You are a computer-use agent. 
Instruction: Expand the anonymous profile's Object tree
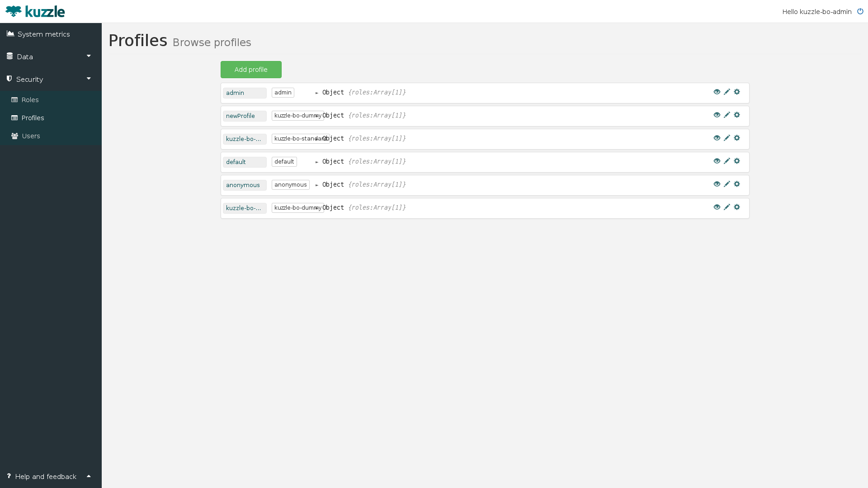point(317,185)
